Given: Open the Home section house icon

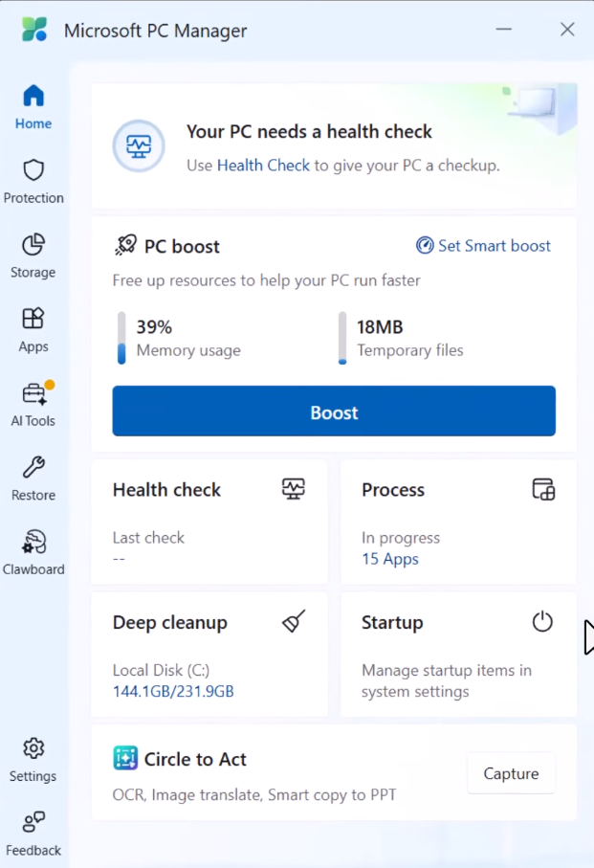Looking at the screenshot, I should (x=33, y=95).
